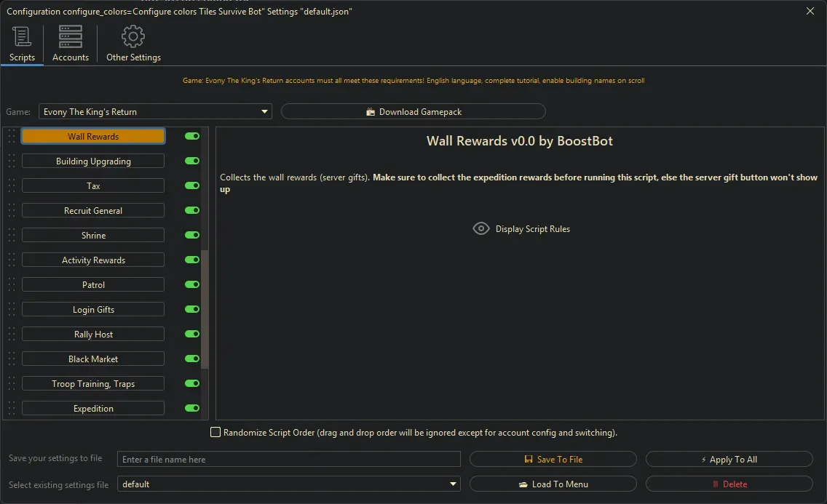The width and height of the screenshot is (827, 504).
Task: Toggle off the Expedition switch
Action: click(x=191, y=408)
